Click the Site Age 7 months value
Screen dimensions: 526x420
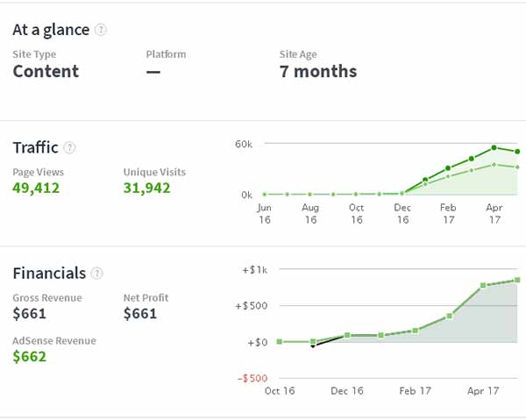click(x=317, y=72)
